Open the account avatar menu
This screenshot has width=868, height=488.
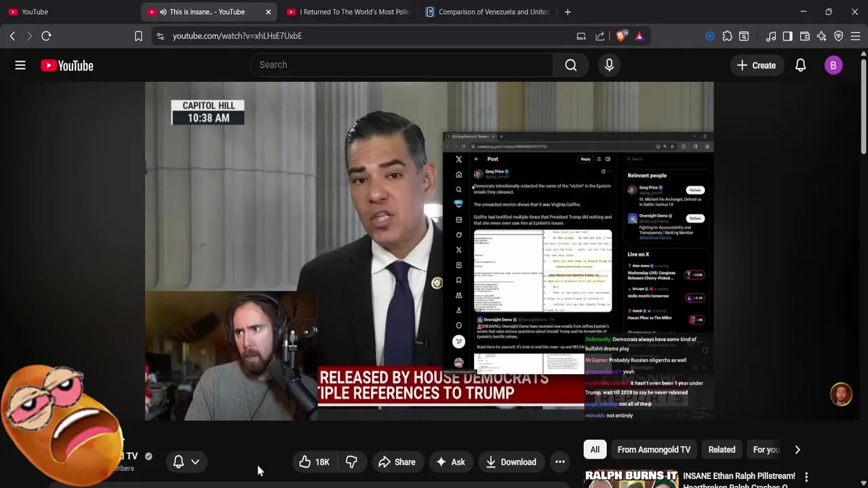pos(833,65)
